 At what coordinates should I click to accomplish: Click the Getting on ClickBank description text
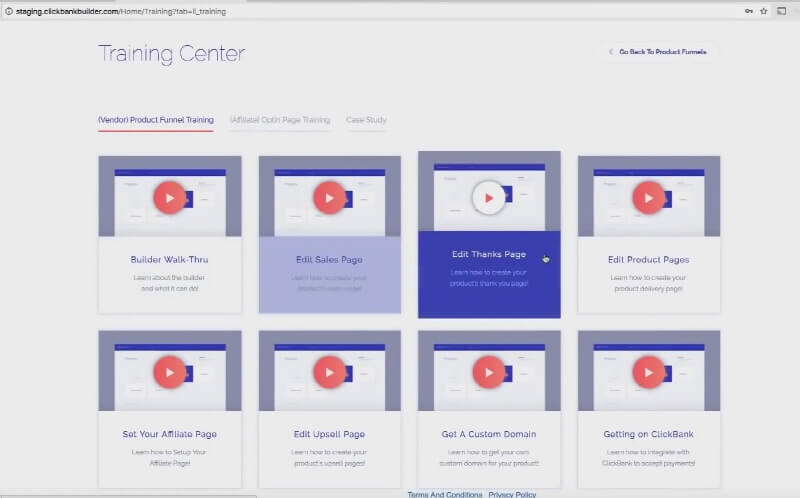pos(648,458)
